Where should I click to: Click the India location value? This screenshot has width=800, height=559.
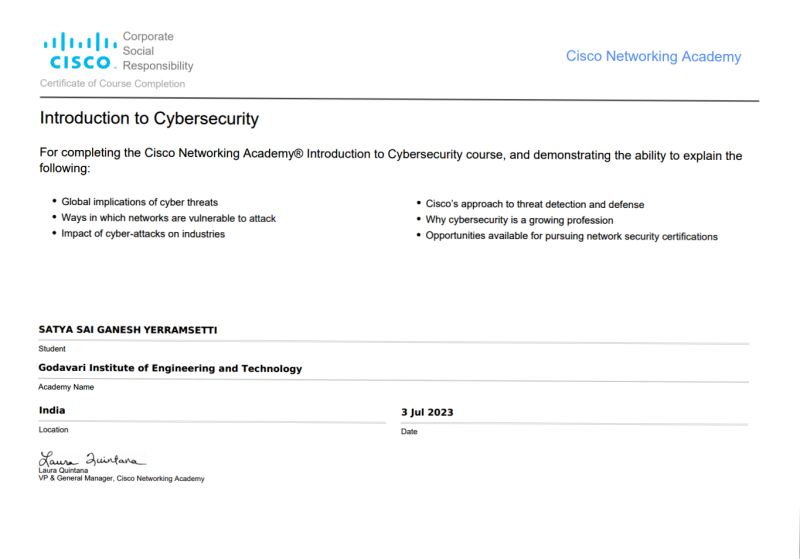pyautogui.click(x=52, y=410)
